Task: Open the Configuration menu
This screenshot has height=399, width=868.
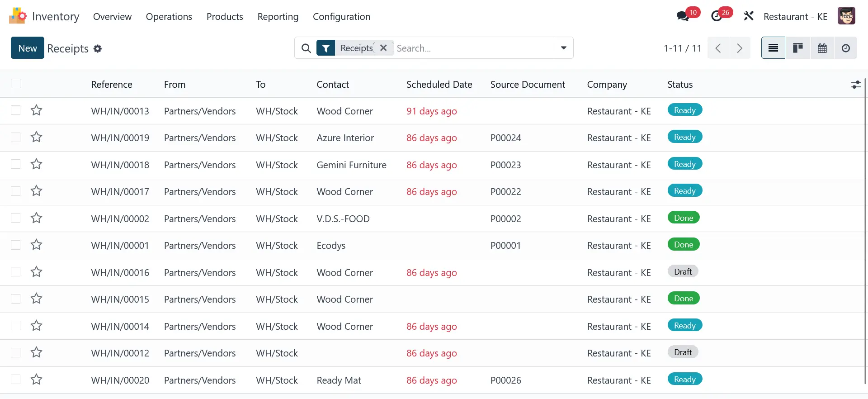Action: coord(341,17)
